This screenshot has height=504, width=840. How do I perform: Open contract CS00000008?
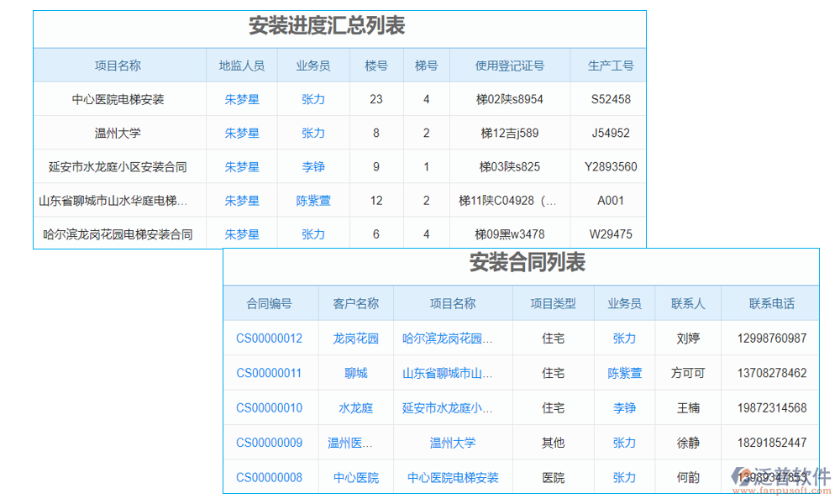(270, 476)
